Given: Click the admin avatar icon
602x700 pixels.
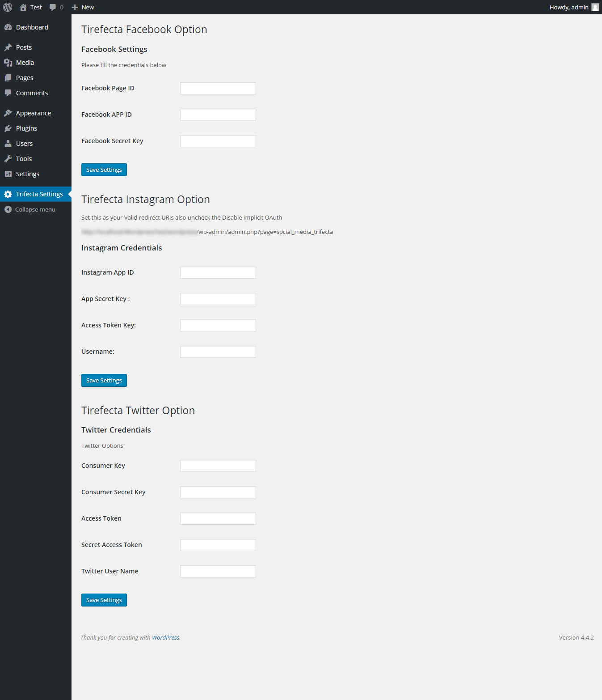Looking at the screenshot, I should pos(595,7).
